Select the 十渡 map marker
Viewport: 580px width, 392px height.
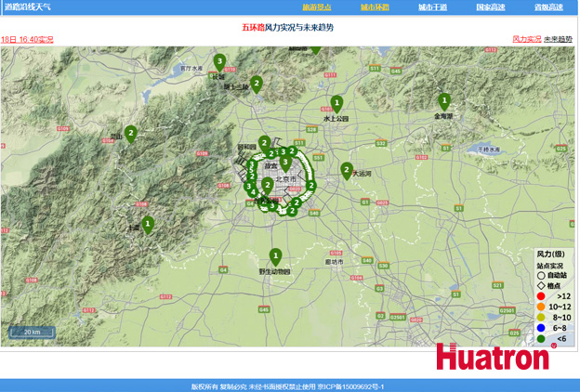[x=147, y=223]
